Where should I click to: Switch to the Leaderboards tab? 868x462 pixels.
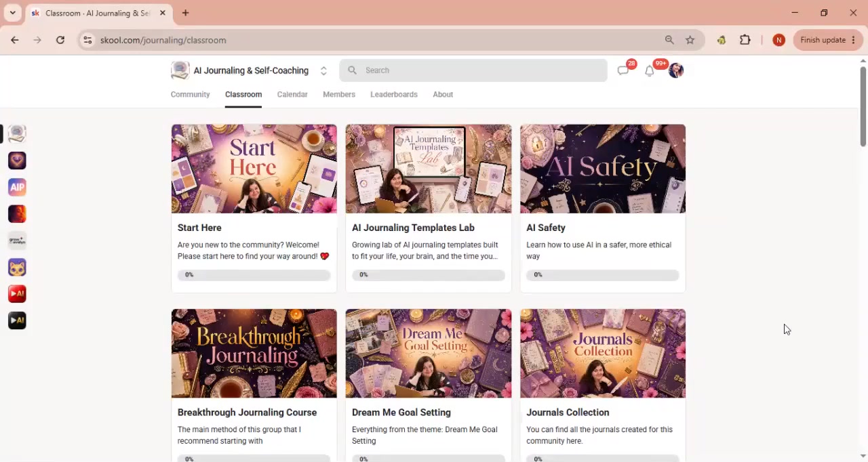pos(394,94)
